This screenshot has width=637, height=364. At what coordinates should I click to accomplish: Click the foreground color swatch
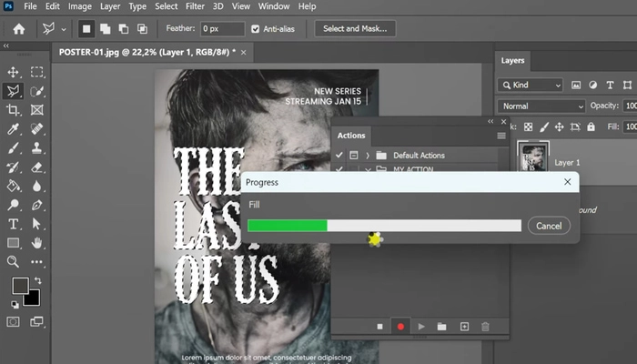[19, 284]
